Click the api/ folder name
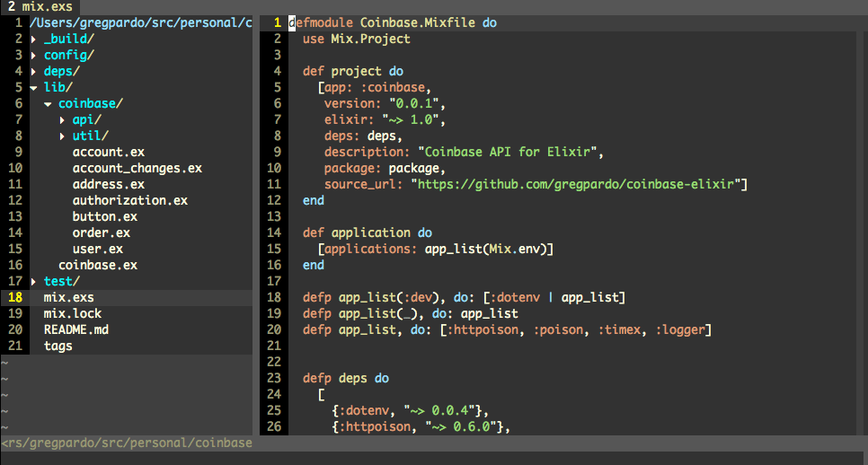This screenshot has width=868, height=465. click(x=87, y=120)
